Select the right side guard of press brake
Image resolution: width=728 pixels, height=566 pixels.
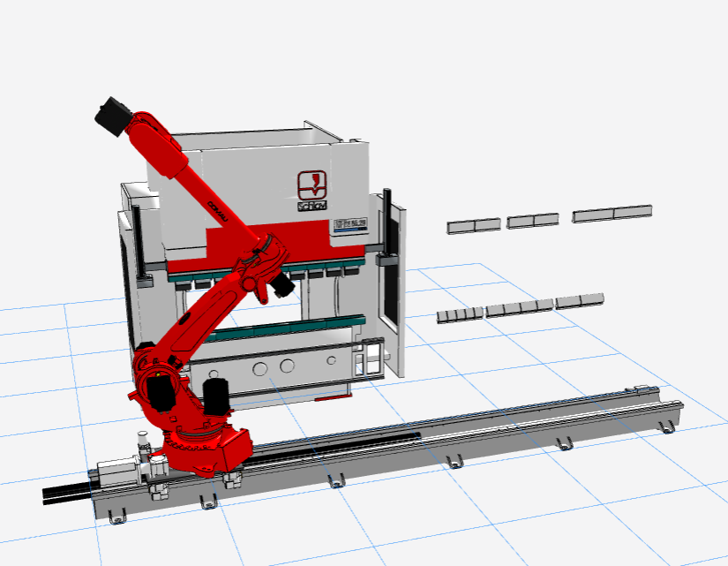pos(393,283)
